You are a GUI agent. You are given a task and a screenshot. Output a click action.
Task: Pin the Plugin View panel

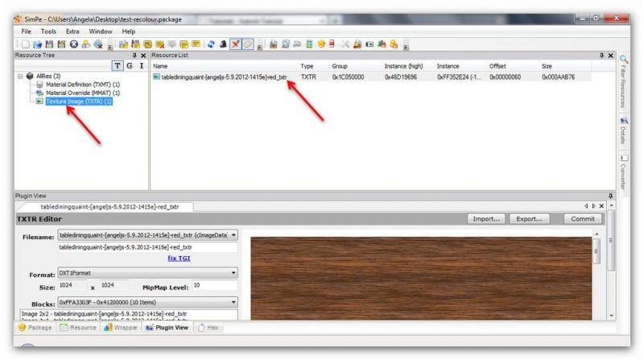click(x=611, y=196)
